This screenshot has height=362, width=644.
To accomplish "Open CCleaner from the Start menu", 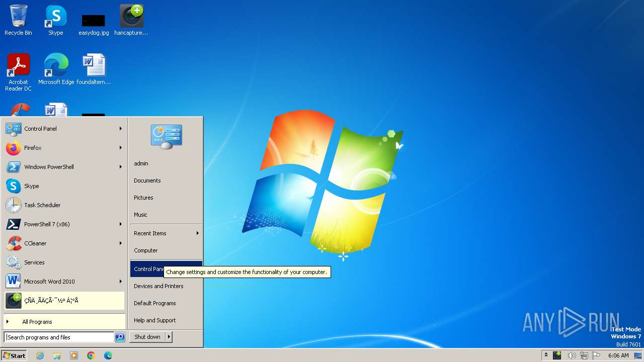I will pyautogui.click(x=64, y=243).
